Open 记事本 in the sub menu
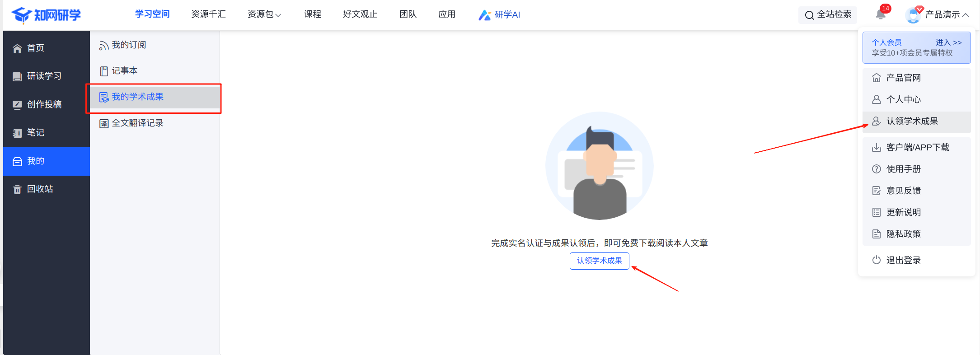980x355 pixels. 124,71
